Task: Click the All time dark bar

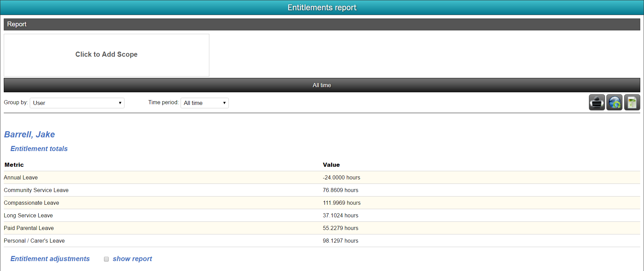Action: tap(322, 85)
